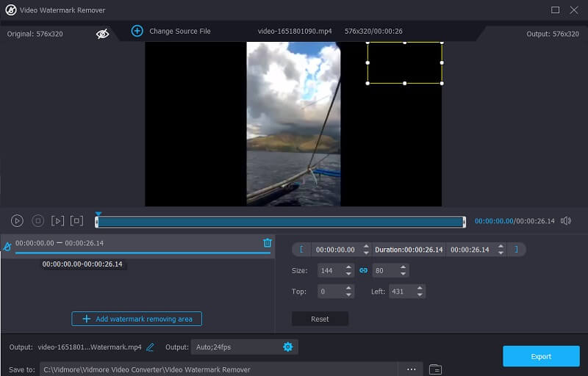Screen dimensions: 588x376
Task: Delete the watermark area with trash icon
Action: click(267, 242)
